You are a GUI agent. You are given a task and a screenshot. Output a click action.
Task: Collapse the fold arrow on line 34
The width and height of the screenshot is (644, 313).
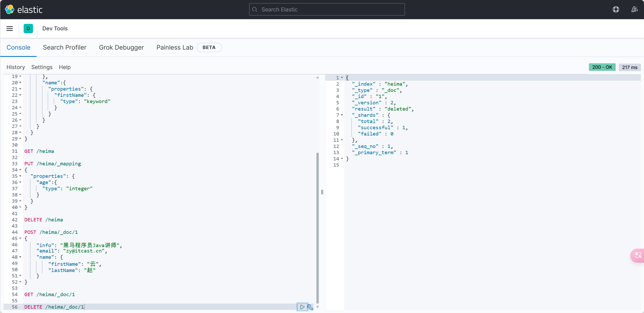pos(20,170)
